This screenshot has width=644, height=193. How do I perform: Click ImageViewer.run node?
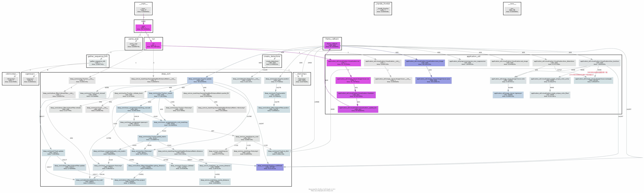[353, 80]
